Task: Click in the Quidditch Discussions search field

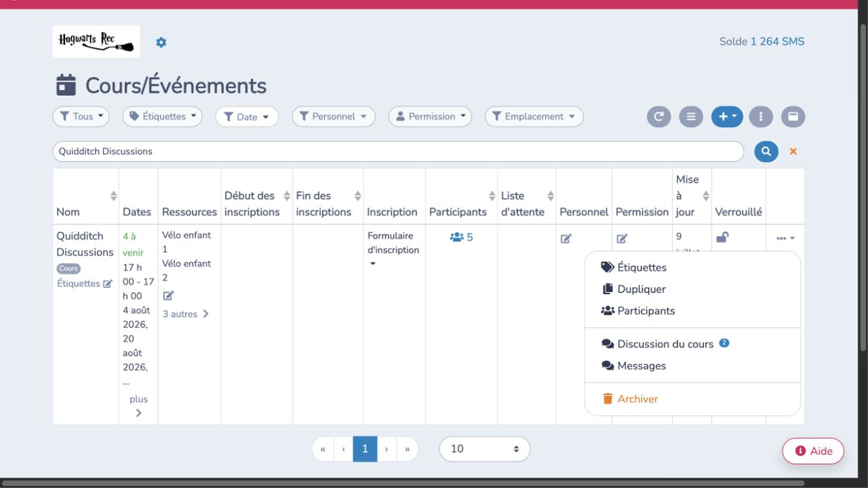Action: (398, 151)
